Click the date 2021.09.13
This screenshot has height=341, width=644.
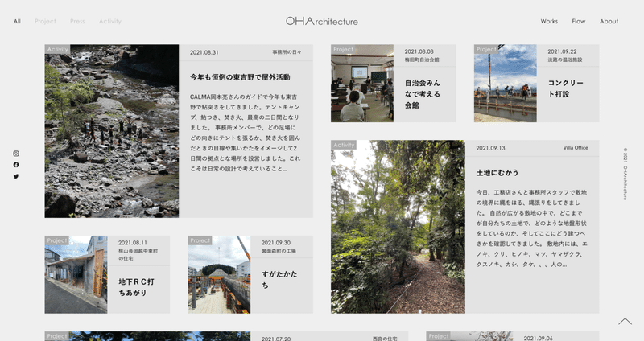[490, 148]
